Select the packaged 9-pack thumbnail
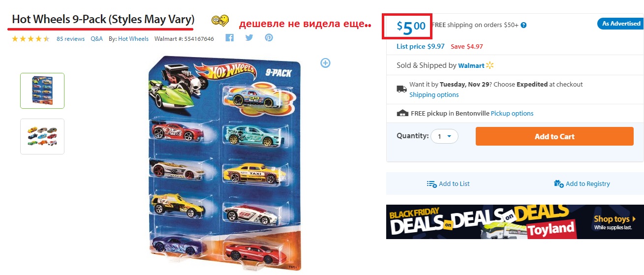This screenshot has width=644, height=275. [42, 91]
